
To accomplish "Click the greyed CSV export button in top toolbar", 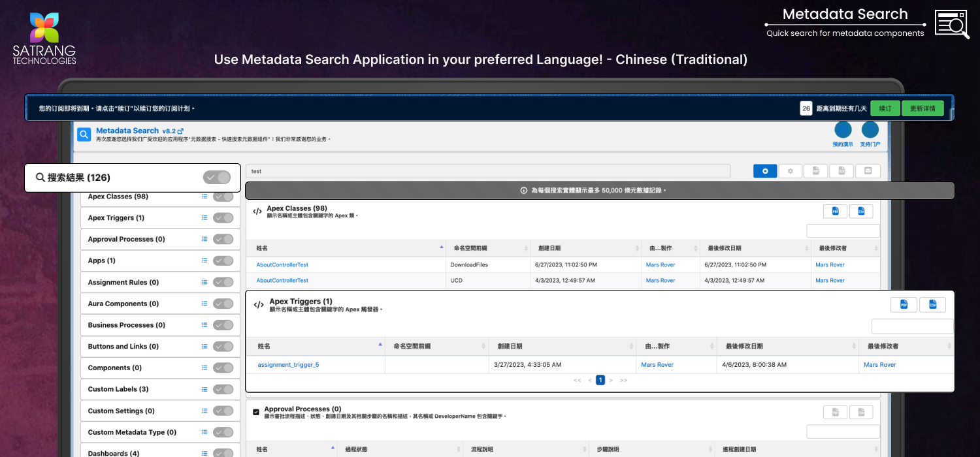I will pyautogui.click(x=842, y=171).
